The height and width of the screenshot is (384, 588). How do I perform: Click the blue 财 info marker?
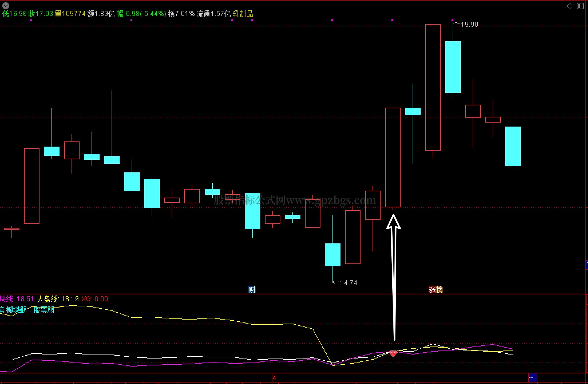click(252, 290)
